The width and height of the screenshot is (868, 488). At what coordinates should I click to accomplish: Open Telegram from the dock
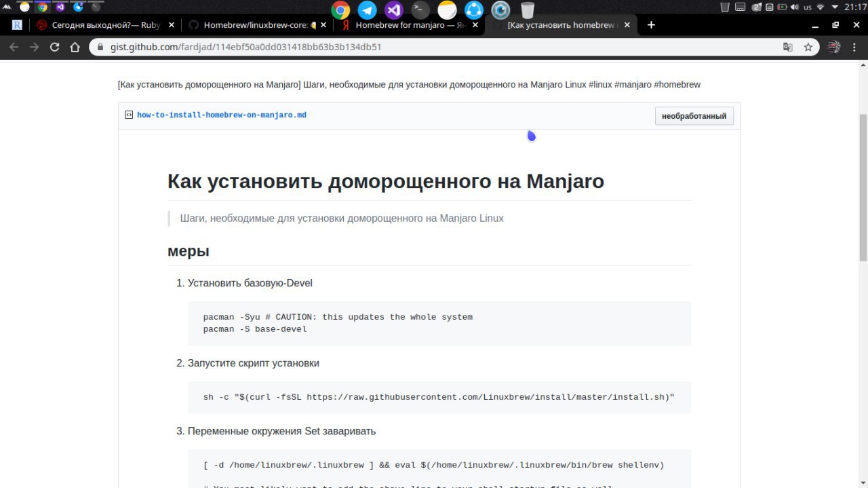click(x=367, y=10)
